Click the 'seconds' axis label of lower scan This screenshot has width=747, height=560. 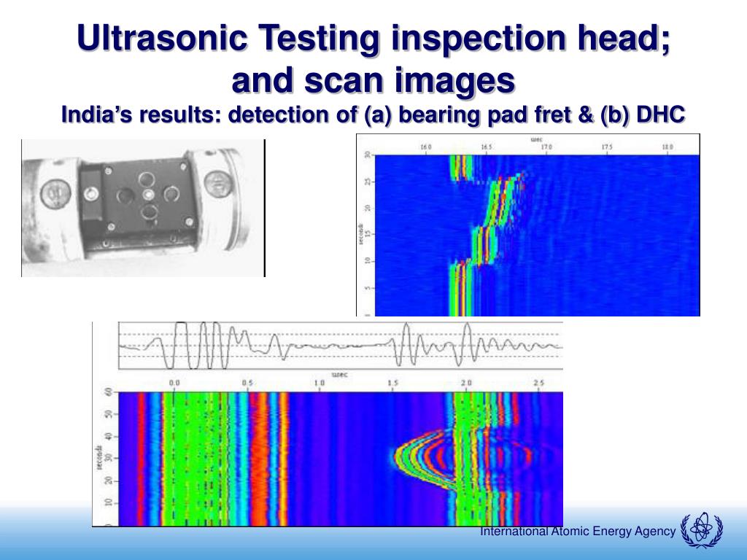coord(99,458)
